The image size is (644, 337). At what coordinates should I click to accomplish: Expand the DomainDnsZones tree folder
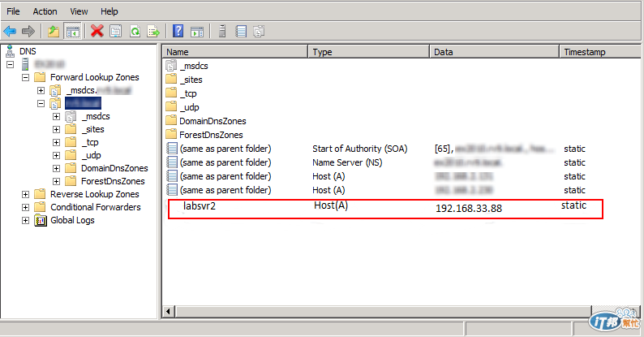[x=56, y=169]
